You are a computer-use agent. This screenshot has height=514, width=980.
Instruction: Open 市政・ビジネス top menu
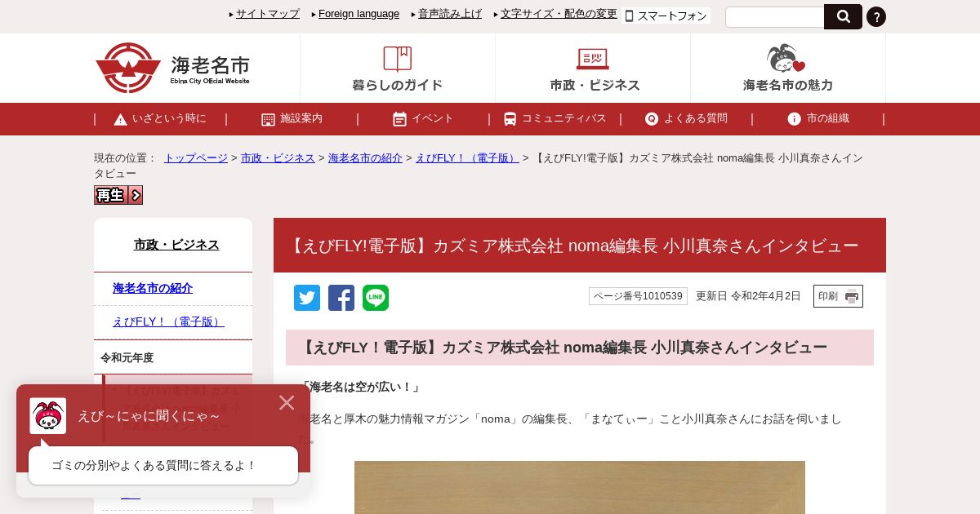(593, 69)
